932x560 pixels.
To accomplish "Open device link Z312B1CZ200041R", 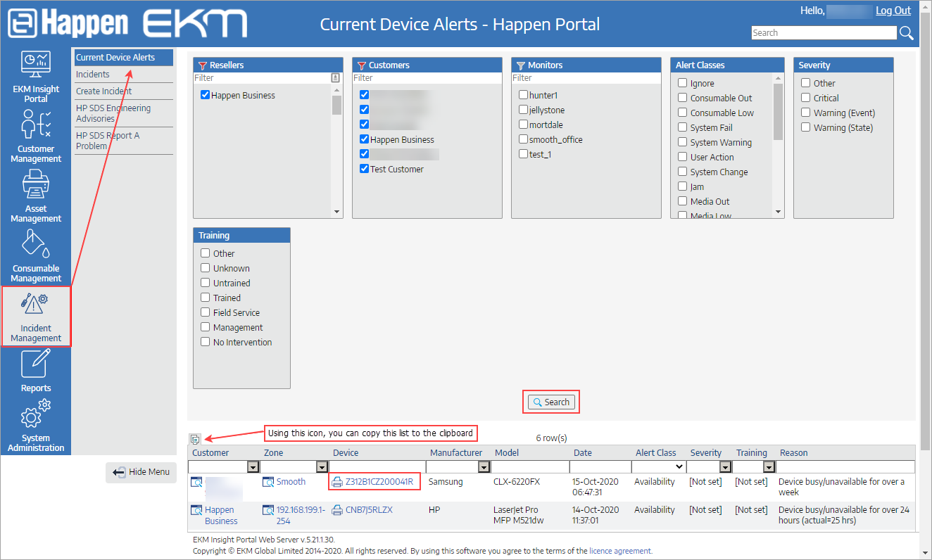I will 379,482.
